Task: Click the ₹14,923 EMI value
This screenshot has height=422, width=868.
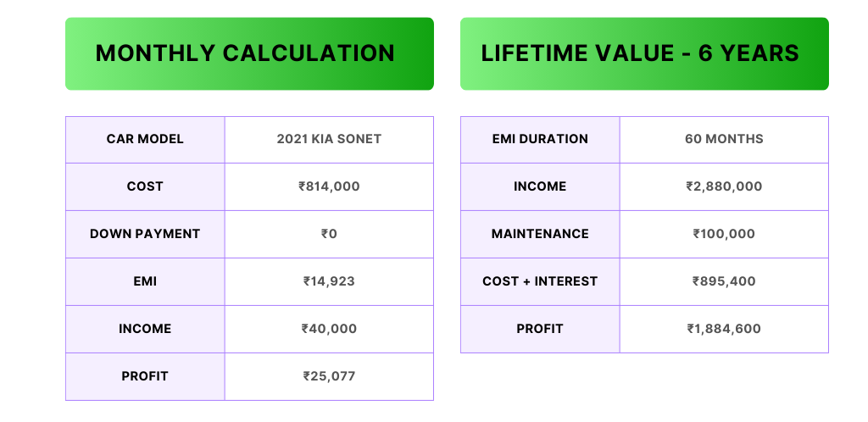Action: click(x=329, y=282)
